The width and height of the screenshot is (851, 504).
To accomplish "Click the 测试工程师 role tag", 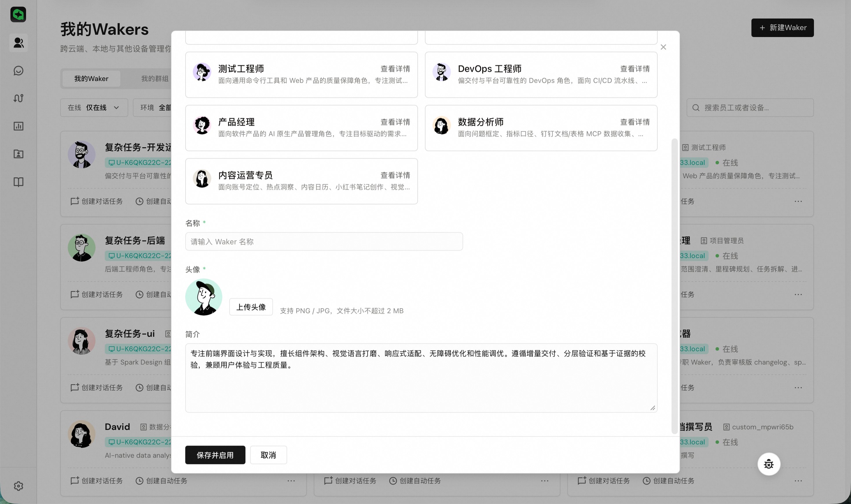I will pyautogui.click(x=704, y=148).
